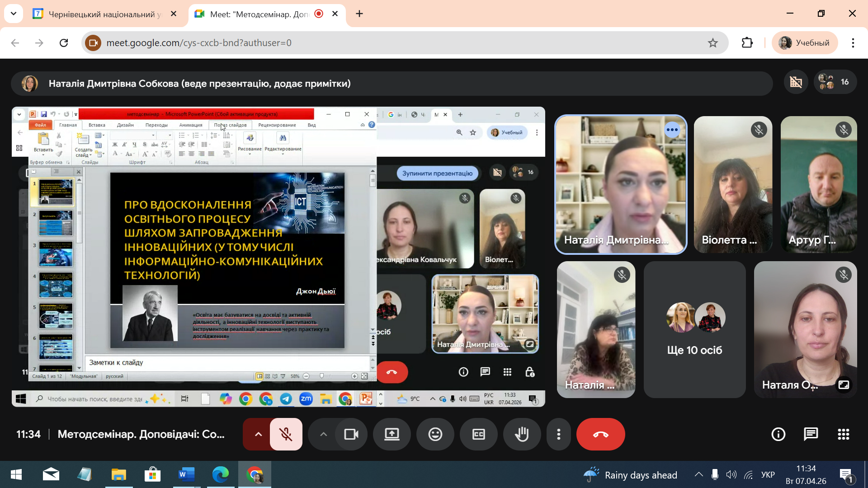Reload the Meet page

pos(64,43)
